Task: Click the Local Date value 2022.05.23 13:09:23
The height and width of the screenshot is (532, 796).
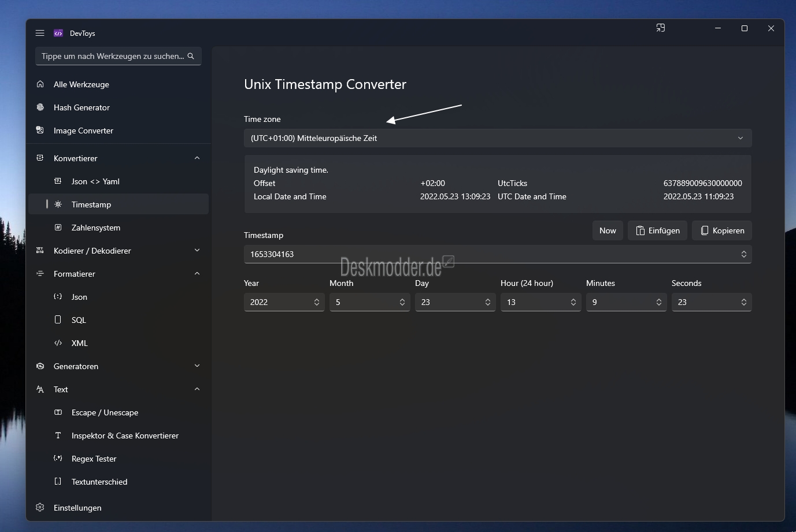Action: click(x=455, y=196)
